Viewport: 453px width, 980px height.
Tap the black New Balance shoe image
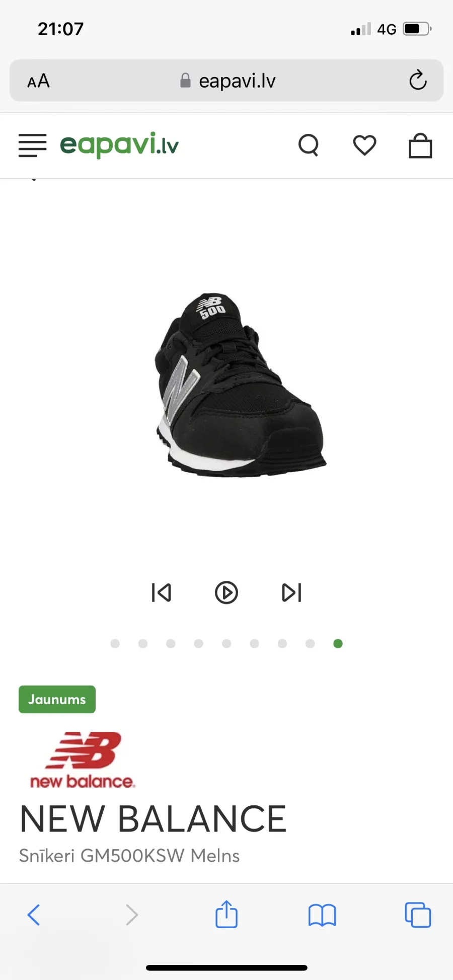coord(240,385)
